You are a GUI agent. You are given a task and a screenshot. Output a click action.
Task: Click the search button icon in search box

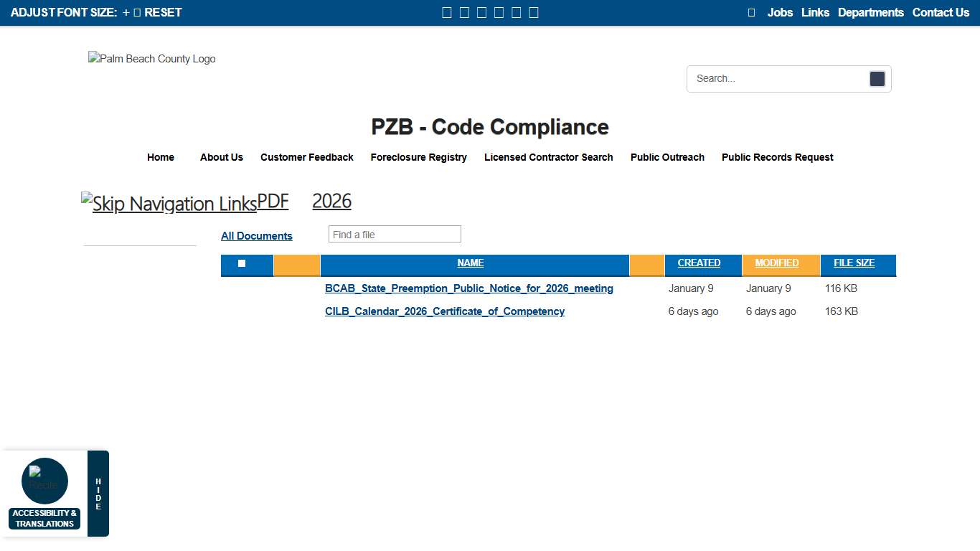877,79
